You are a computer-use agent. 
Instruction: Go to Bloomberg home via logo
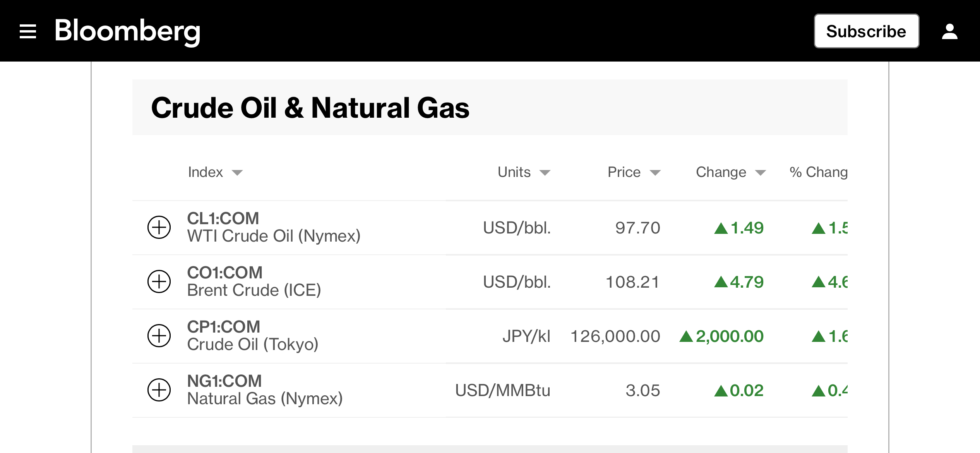coord(127,31)
